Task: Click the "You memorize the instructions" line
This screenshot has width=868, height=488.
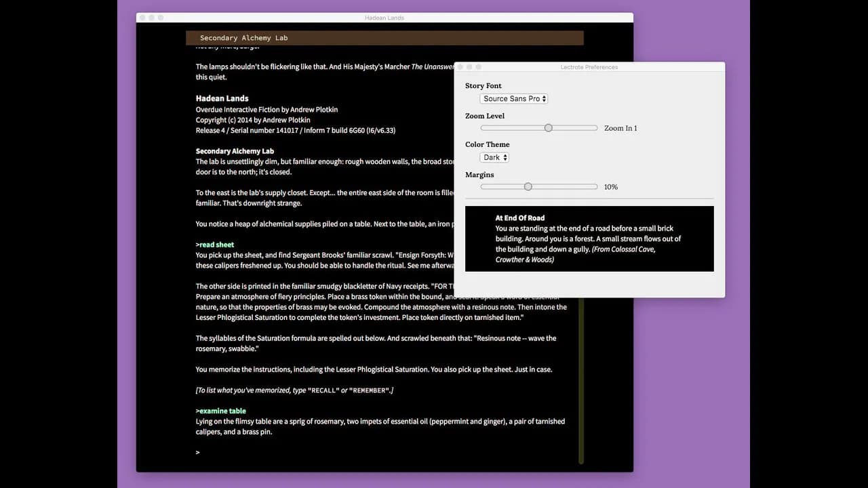Action: pos(374,369)
